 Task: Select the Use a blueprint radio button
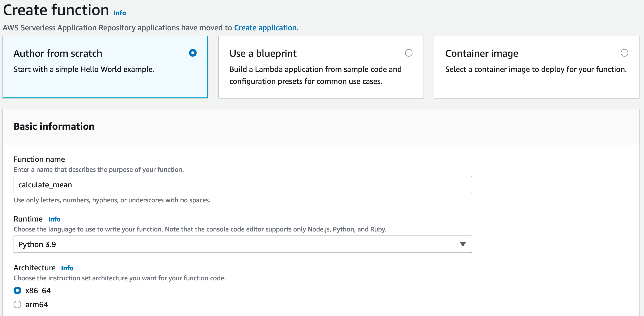pyautogui.click(x=409, y=53)
